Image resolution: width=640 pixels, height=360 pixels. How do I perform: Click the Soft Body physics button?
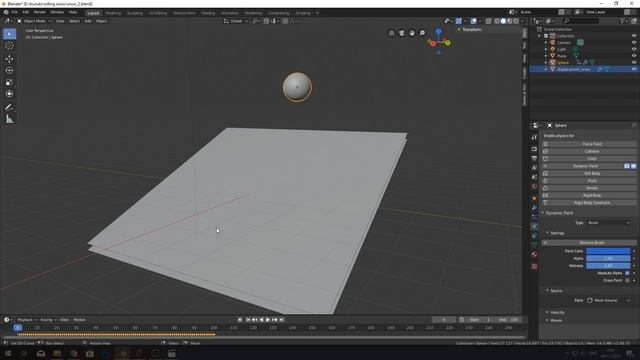tap(589, 173)
